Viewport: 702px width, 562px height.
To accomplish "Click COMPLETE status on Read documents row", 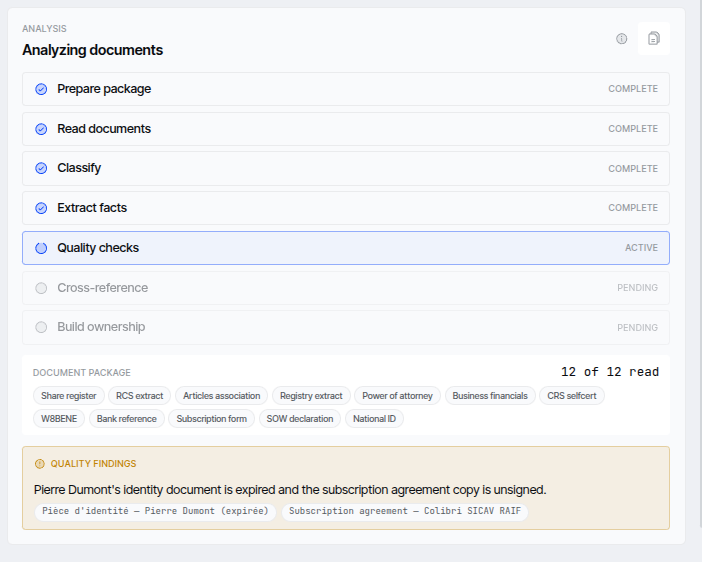I will click(x=633, y=129).
